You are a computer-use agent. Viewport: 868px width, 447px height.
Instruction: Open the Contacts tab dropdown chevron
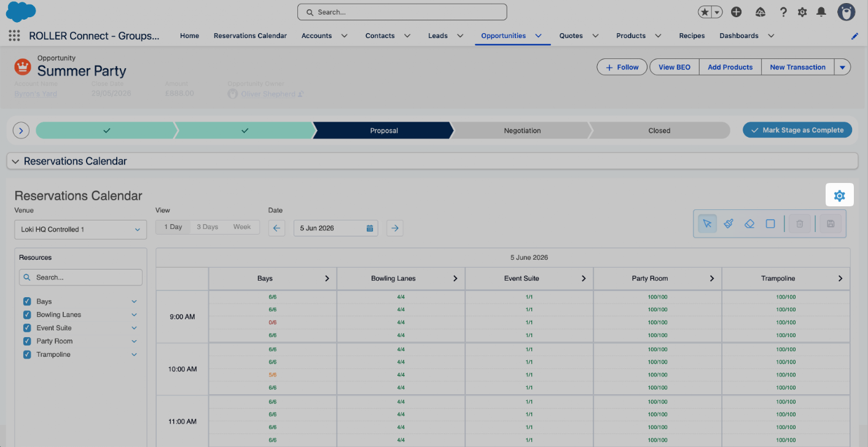407,36
